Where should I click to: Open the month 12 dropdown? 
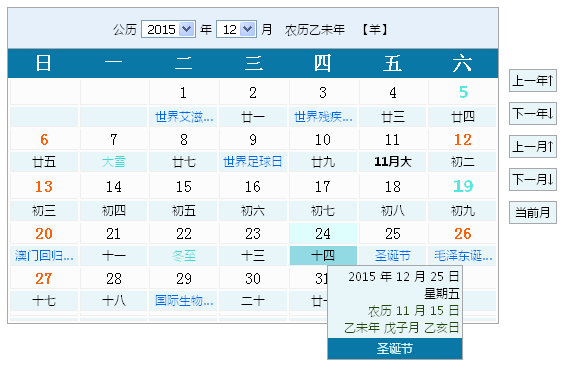tap(236, 29)
